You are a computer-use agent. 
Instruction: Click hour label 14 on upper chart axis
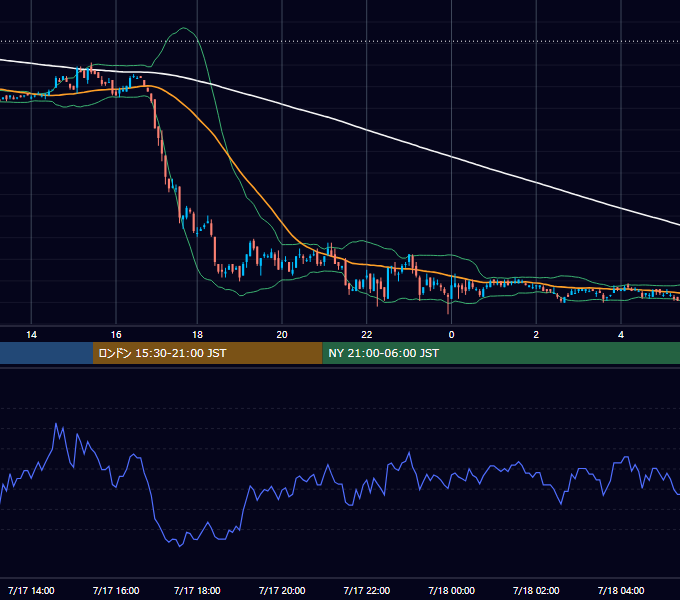(31, 335)
